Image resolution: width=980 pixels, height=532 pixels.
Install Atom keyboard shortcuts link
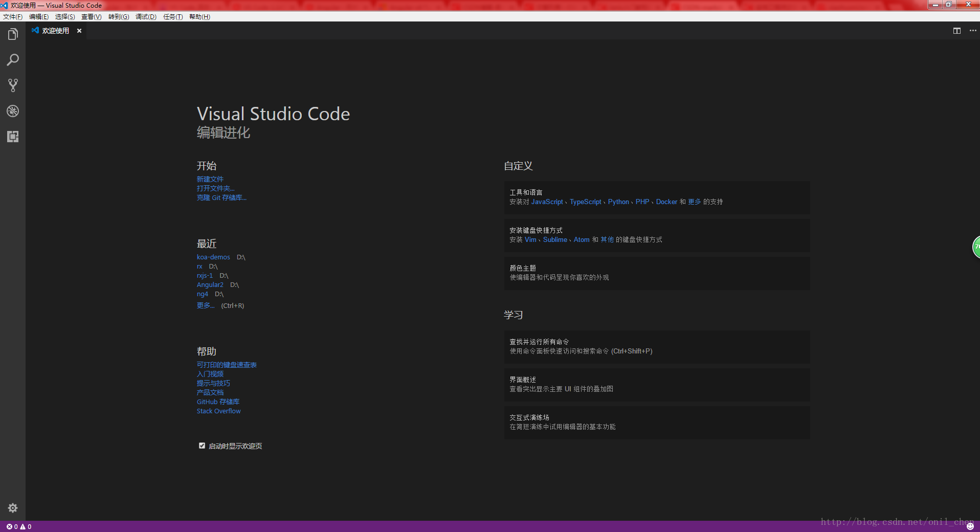[582, 240]
